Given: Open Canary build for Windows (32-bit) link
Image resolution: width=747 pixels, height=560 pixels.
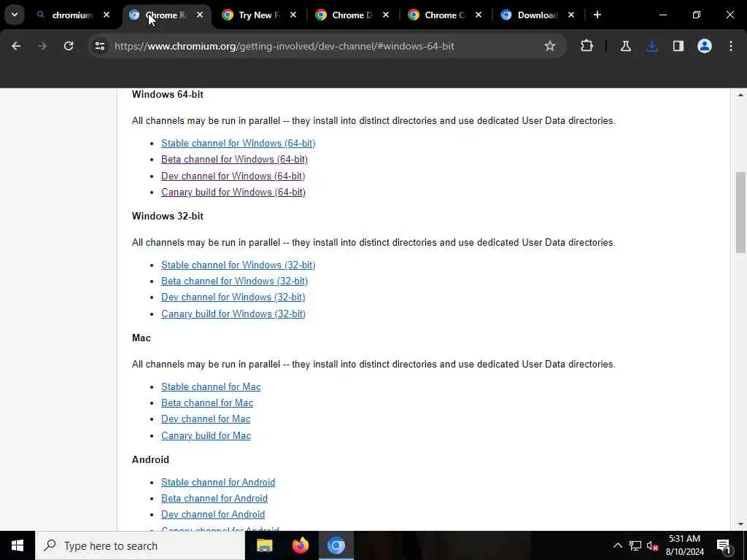Looking at the screenshot, I should [x=233, y=314].
